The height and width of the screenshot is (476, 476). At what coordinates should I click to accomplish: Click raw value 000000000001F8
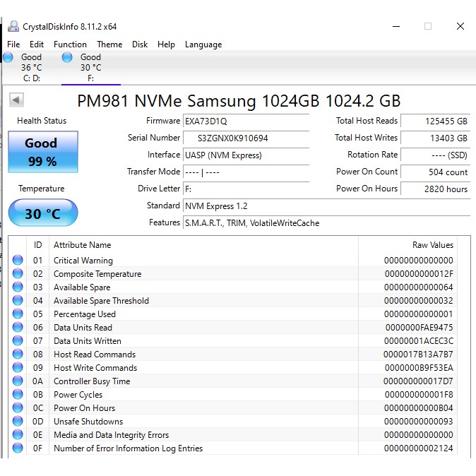(419, 394)
